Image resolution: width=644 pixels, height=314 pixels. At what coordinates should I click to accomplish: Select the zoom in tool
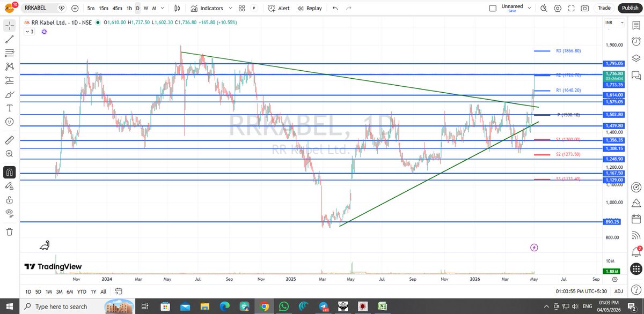click(x=9, y=154)
